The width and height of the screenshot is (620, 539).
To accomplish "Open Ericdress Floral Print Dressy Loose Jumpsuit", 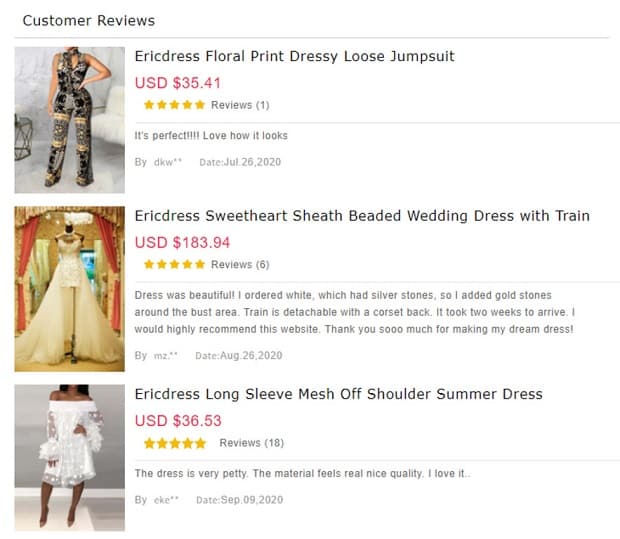I will point(294,56).
